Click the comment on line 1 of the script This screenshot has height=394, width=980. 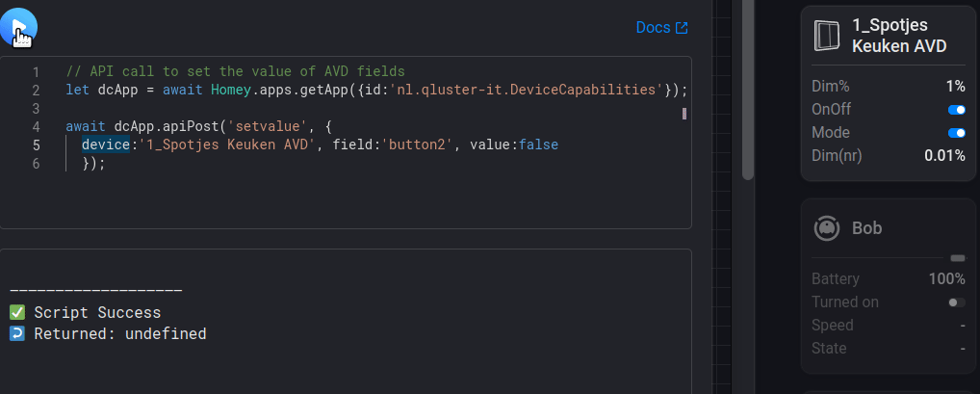point(236,71)
